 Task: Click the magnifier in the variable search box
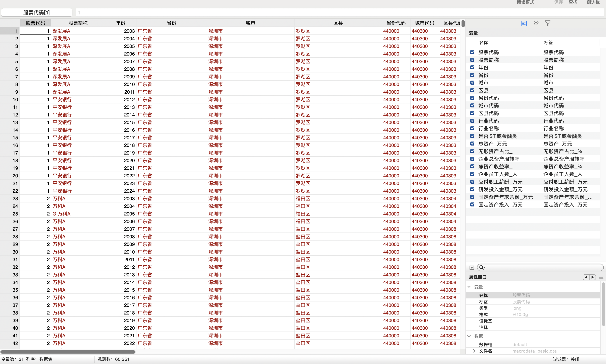coord(482,267)
